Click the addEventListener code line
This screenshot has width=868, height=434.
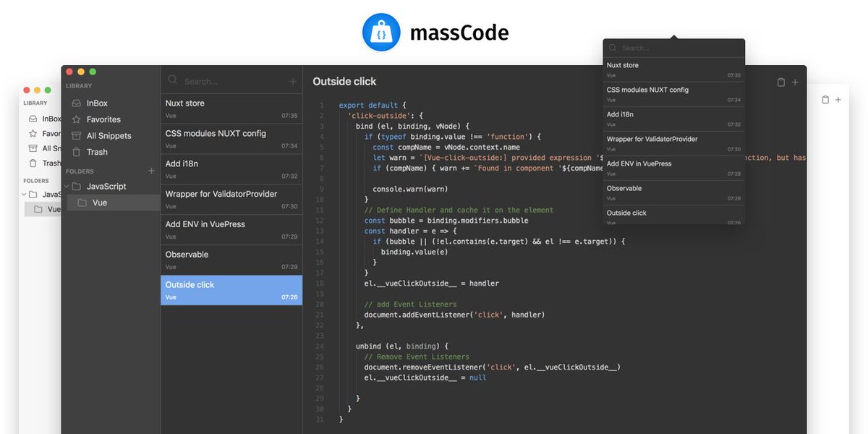454,315
